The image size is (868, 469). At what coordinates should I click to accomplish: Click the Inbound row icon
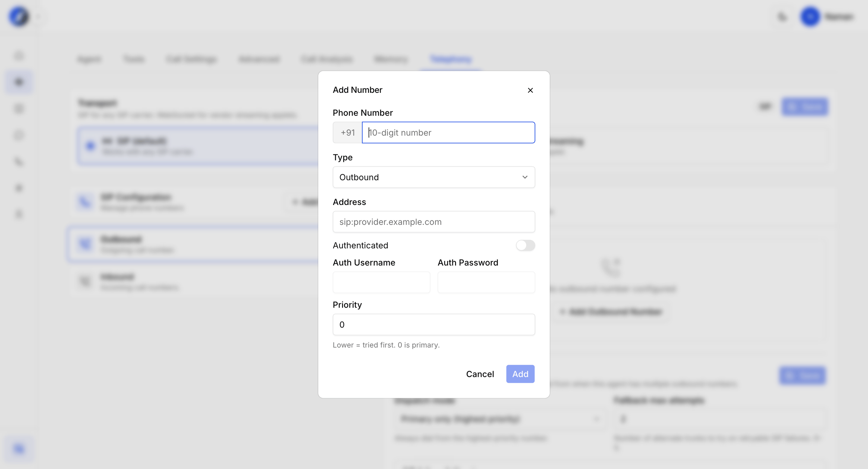click(x=85, y=281)
